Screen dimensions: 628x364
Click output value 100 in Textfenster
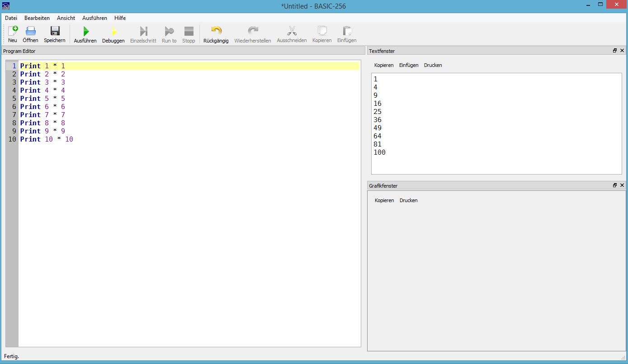point(380,152)
